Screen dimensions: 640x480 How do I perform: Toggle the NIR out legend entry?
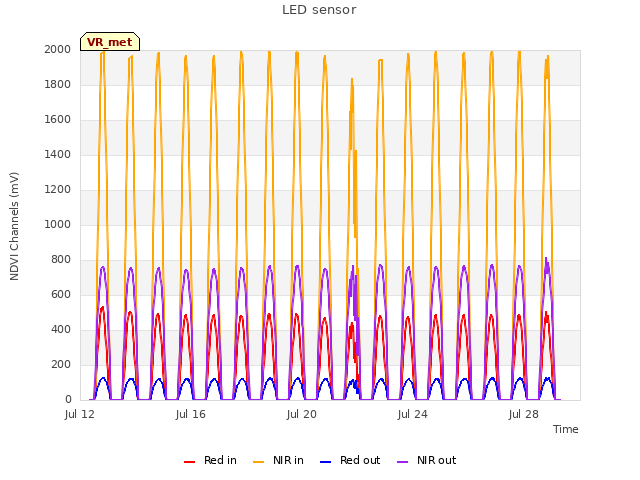tap(427, 460)
